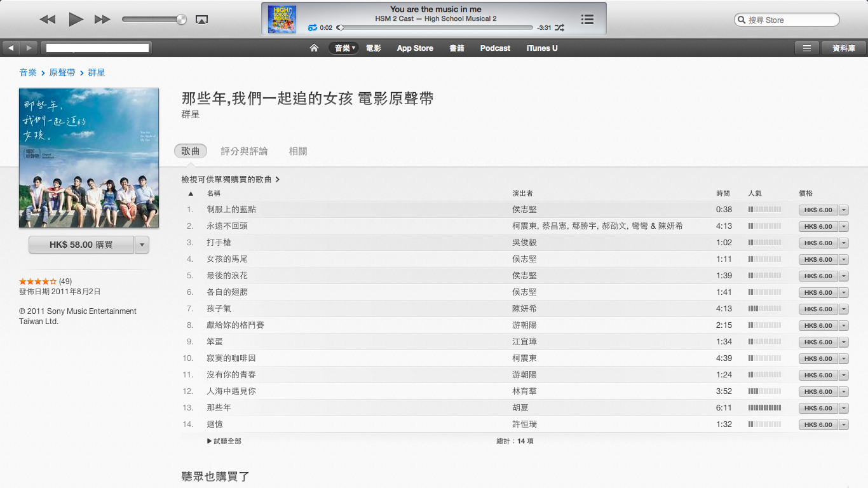Open the AirPlay output icon
The height and width of the screenshot is (488, 868).
tap(201, 20)
